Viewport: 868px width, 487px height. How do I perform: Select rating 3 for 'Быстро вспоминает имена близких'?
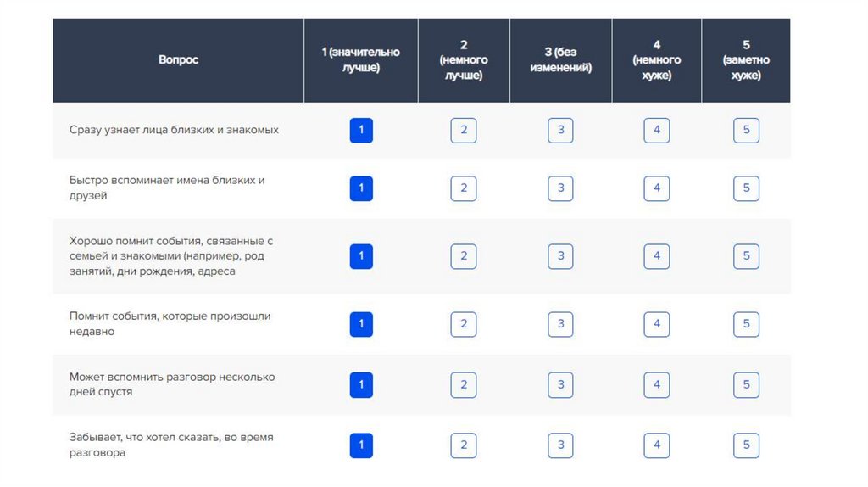(560, 188)
